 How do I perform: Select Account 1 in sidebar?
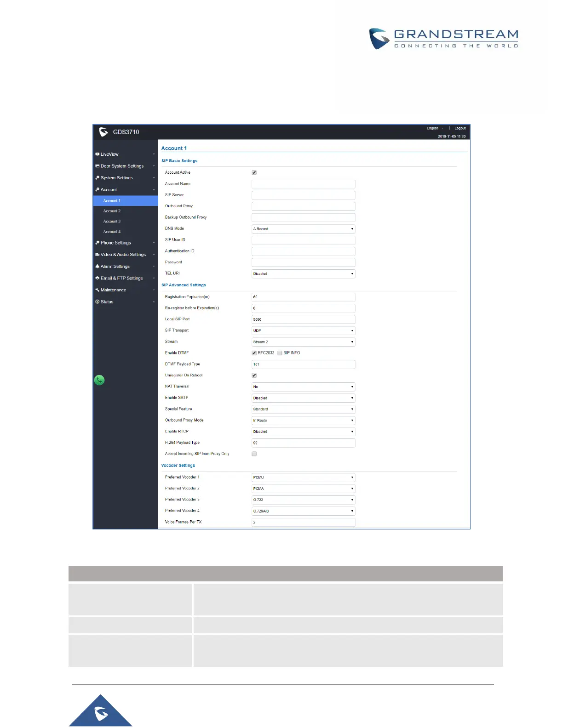126,201
